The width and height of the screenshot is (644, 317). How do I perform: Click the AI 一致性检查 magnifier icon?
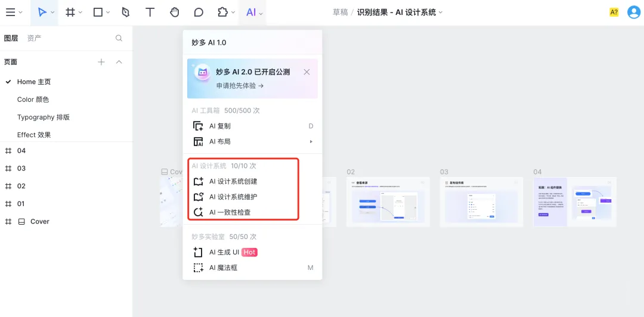coord(199,212)
